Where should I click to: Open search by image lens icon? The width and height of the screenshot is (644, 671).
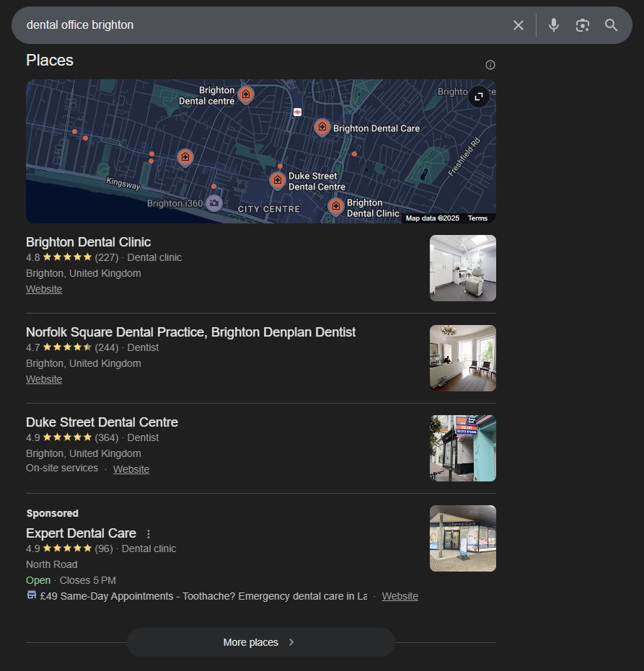[583, 25]
